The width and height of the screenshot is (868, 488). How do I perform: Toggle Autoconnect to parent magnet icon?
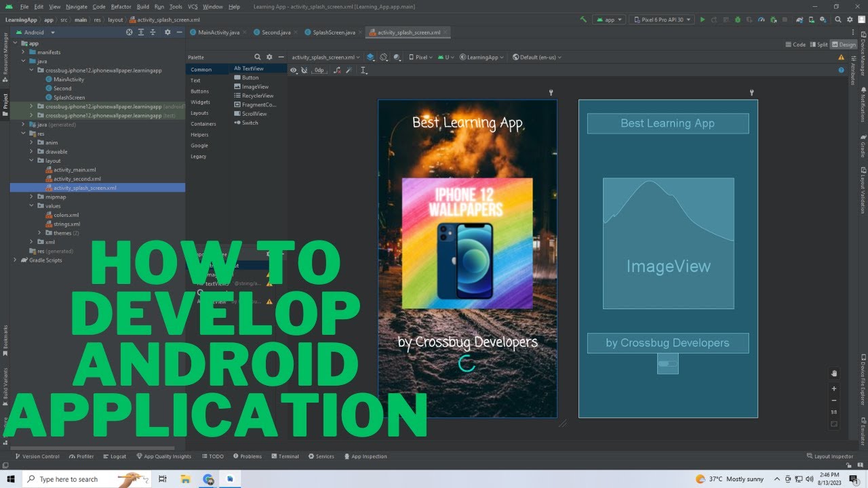point(304,70)
